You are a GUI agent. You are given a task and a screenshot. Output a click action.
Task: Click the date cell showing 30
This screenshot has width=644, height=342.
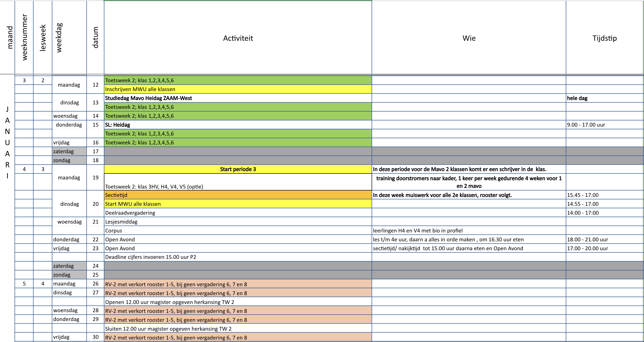95,337
